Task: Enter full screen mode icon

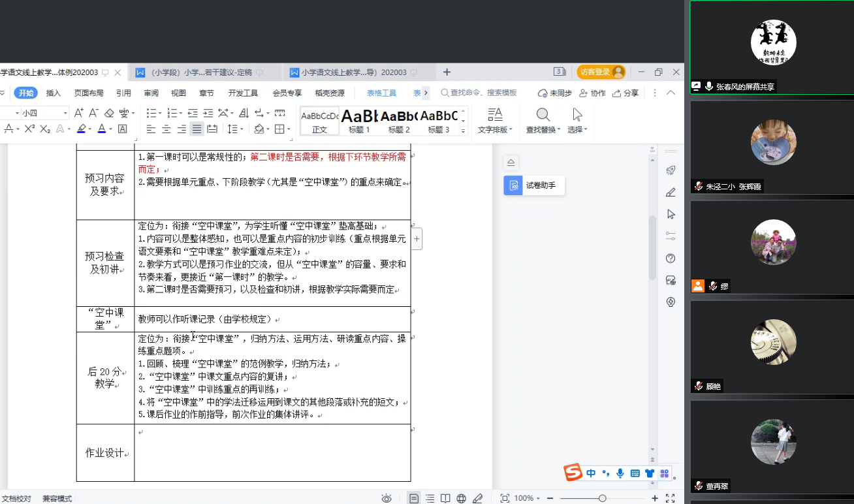Action: [671, 498]
